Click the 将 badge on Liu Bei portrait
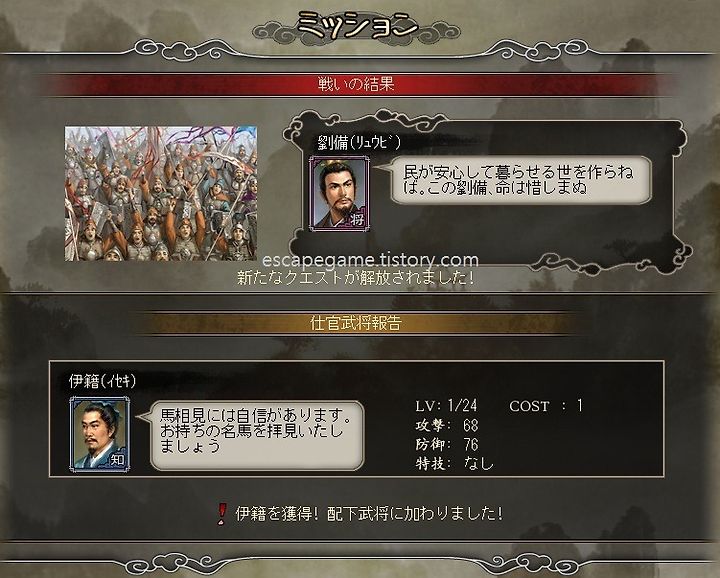This screenshot has width=720, height=578. pos(357,219)
